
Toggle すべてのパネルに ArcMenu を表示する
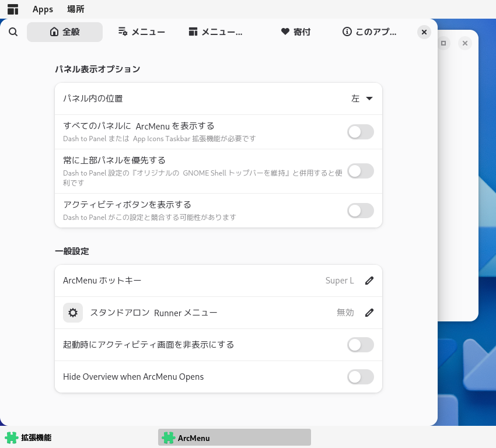[361, 132]
